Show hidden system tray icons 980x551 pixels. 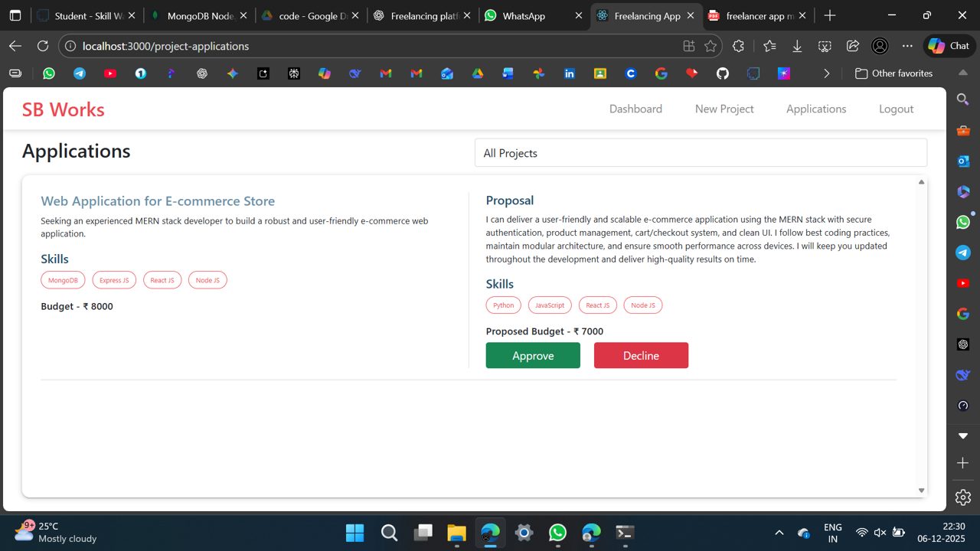pyautogui.click(x=779, y=533)
